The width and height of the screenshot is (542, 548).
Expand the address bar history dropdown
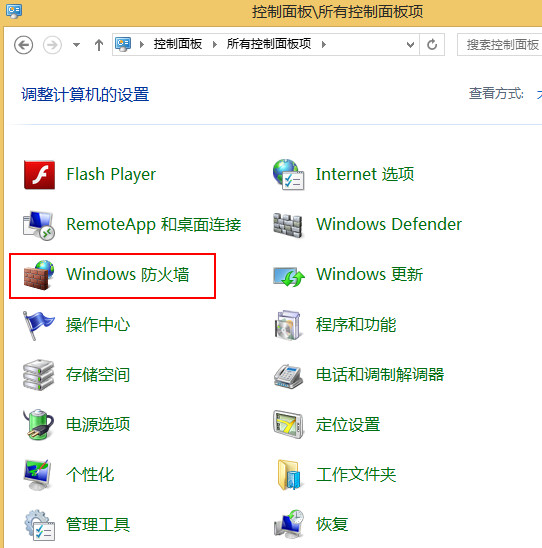tap(410, 45)
